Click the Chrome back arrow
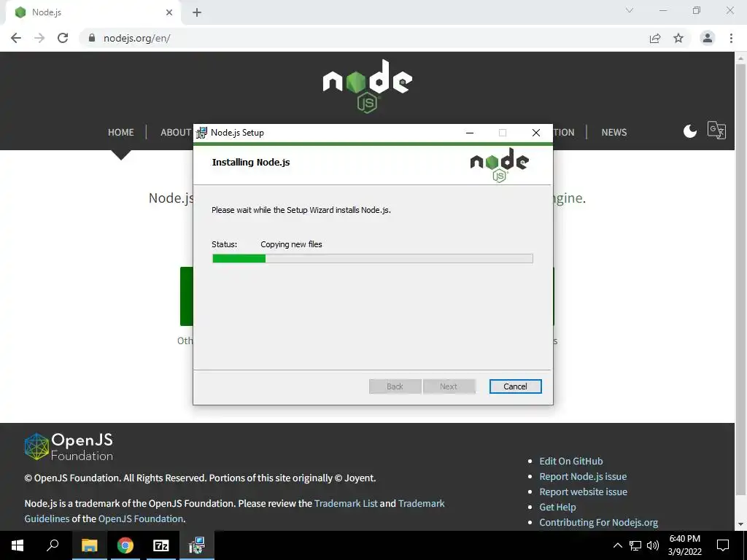The image size is (747, 560). click(16, 38)
